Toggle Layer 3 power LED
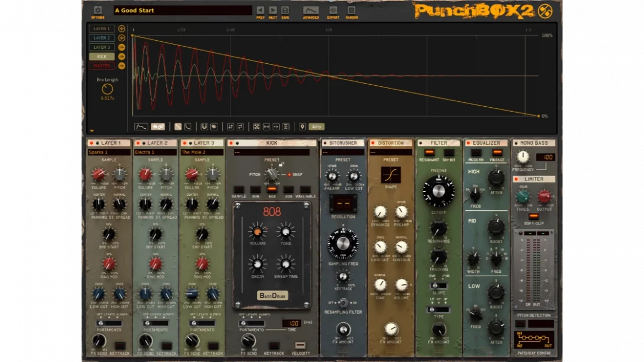This screenshot has width=644, height=362. [x=184, y=143]
